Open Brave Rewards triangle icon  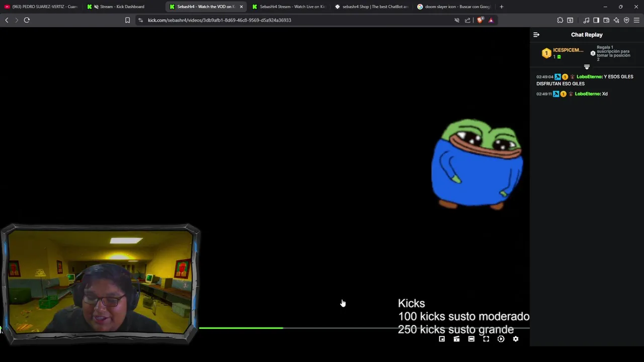click(491, 20)
